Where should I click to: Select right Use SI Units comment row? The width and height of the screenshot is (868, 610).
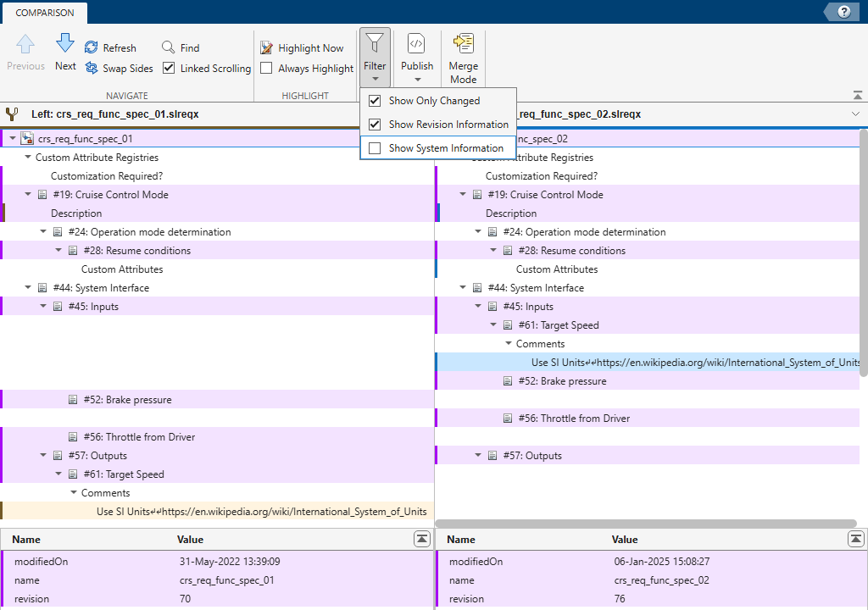point(648,363)
